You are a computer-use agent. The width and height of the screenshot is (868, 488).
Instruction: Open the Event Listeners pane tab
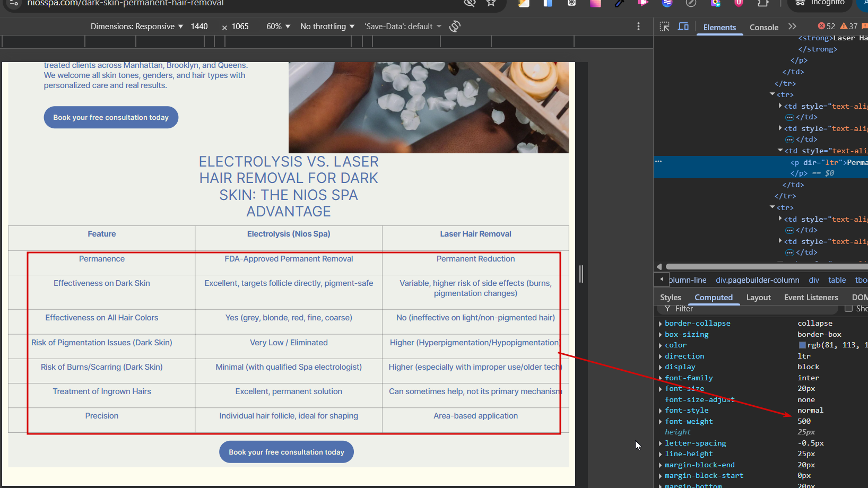(811, 298)
